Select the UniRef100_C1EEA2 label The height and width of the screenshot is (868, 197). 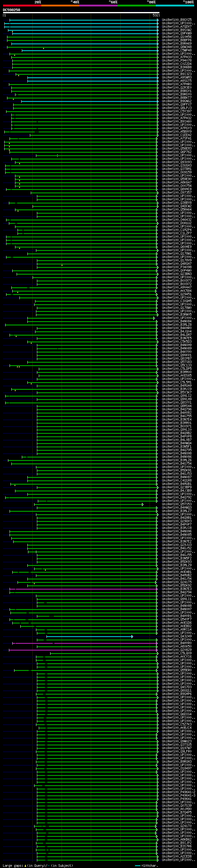tap(177, 135)
